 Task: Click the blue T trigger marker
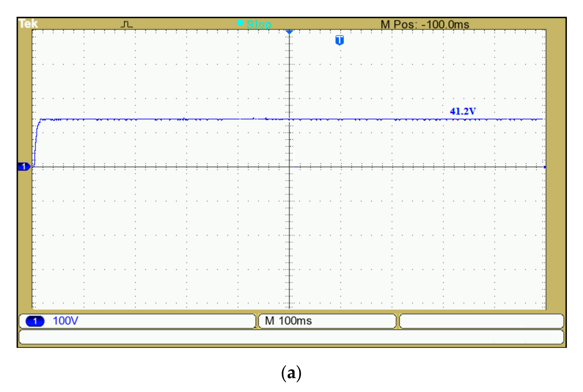pos(339,40)
